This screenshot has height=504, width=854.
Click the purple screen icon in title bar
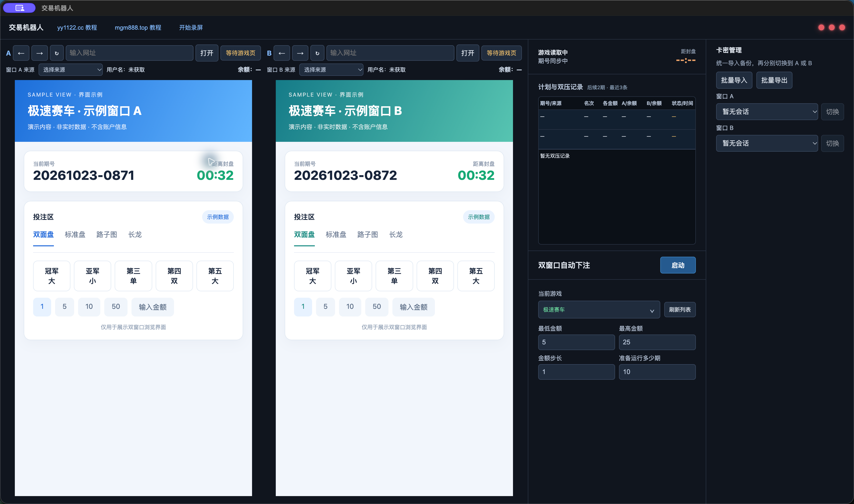pos(19,8)
